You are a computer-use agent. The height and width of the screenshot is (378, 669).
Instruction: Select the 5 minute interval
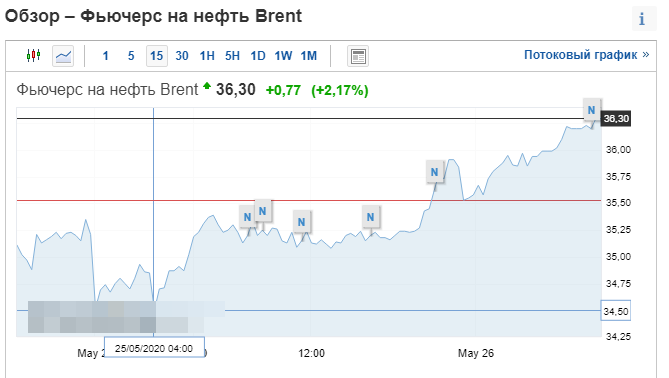[x=131, y=56]
